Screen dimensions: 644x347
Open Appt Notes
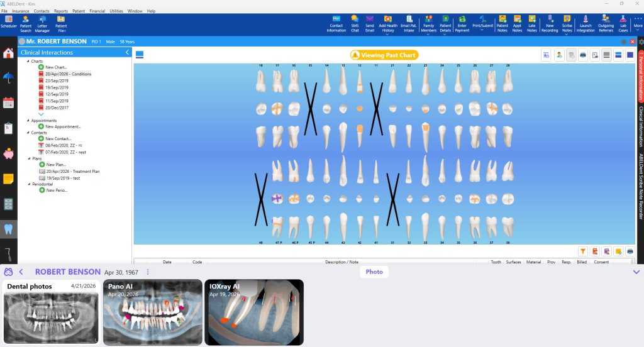517,24
